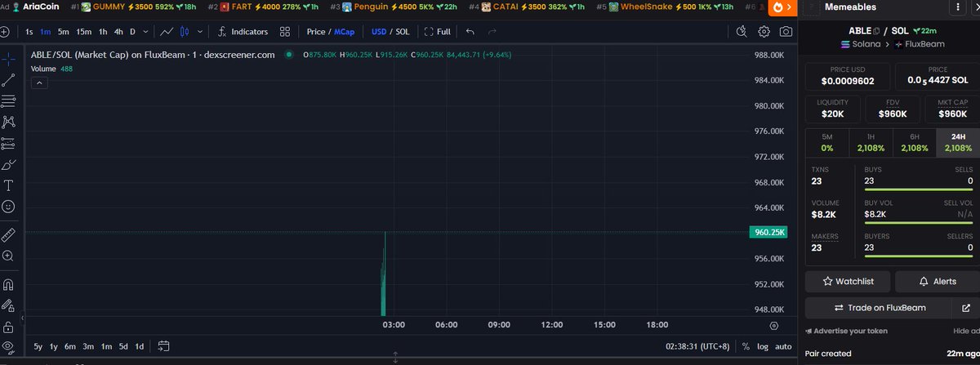Open FluxBeam in external link icon
This screenshot has height=365, width=980.
pos(966,308)
